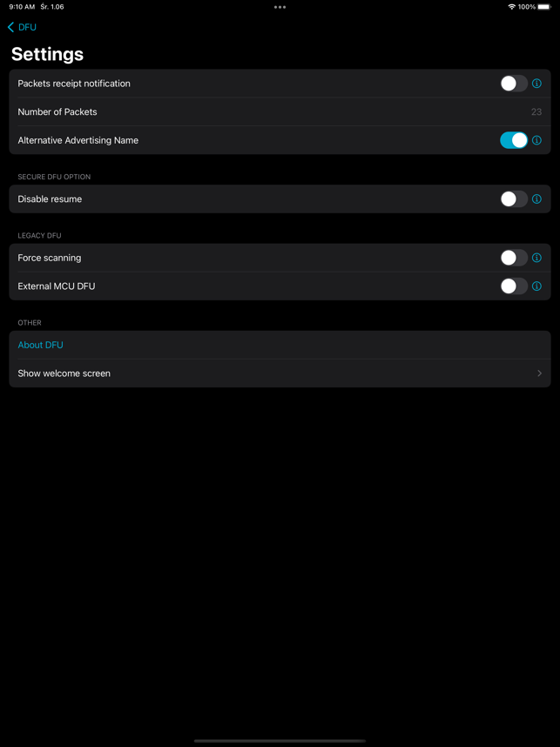The image size is (560, 747).
Task: Tap the back chevron icon
Action: pos(11,27)
